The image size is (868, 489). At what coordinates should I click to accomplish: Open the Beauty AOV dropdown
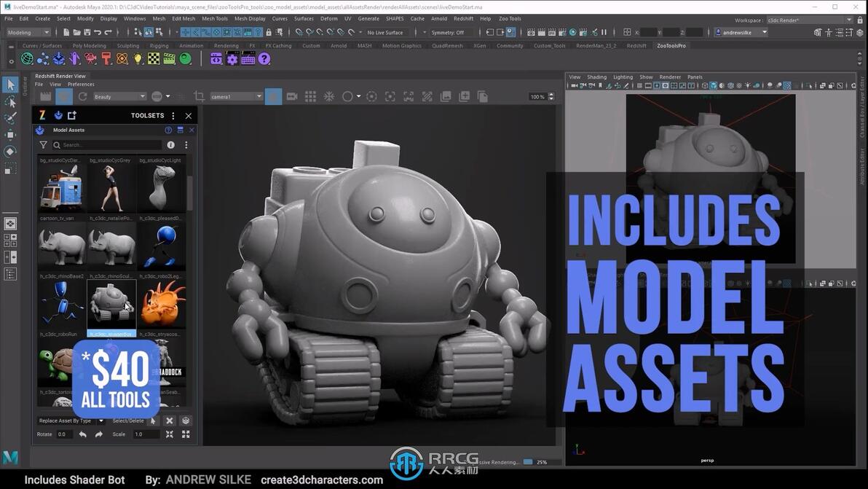(x=119, y=96)
